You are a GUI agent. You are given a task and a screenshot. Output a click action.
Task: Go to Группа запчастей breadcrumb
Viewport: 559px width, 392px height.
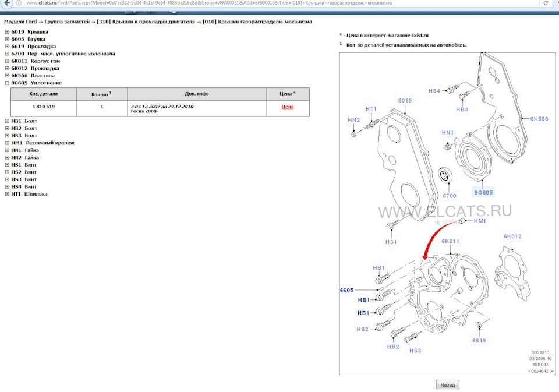click(68, 22)
